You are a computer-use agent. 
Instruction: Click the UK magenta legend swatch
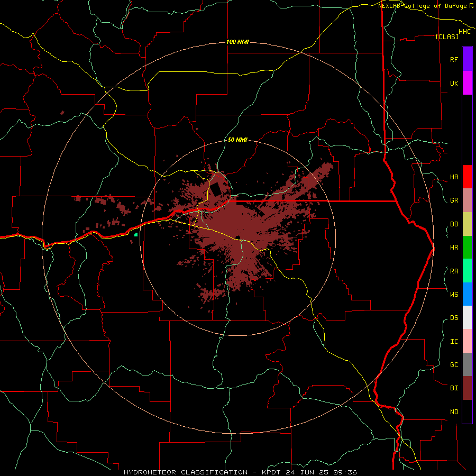click(x=467, y=83)
